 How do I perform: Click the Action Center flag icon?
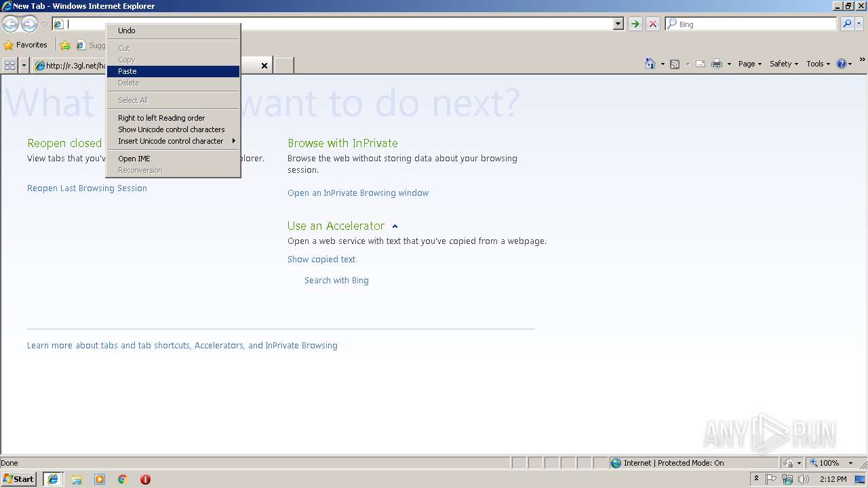click(771, 479)
